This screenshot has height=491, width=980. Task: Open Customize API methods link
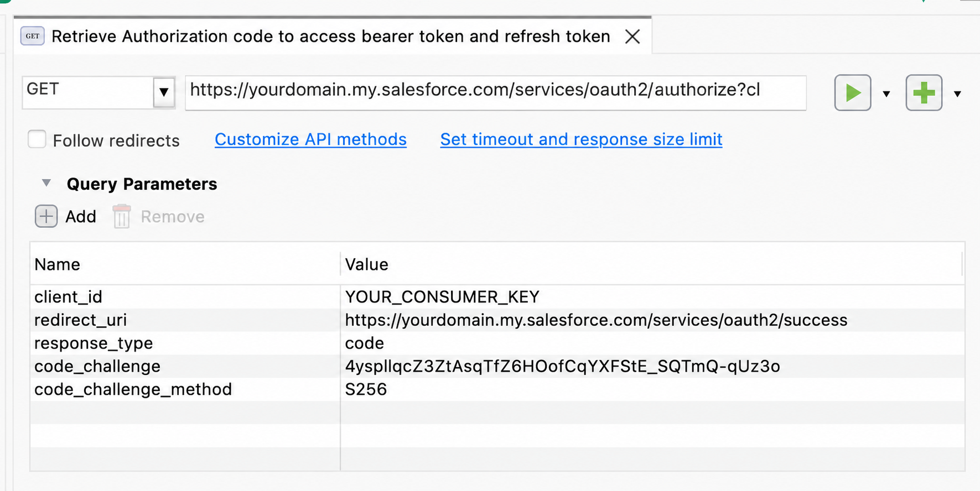point(310,139)
